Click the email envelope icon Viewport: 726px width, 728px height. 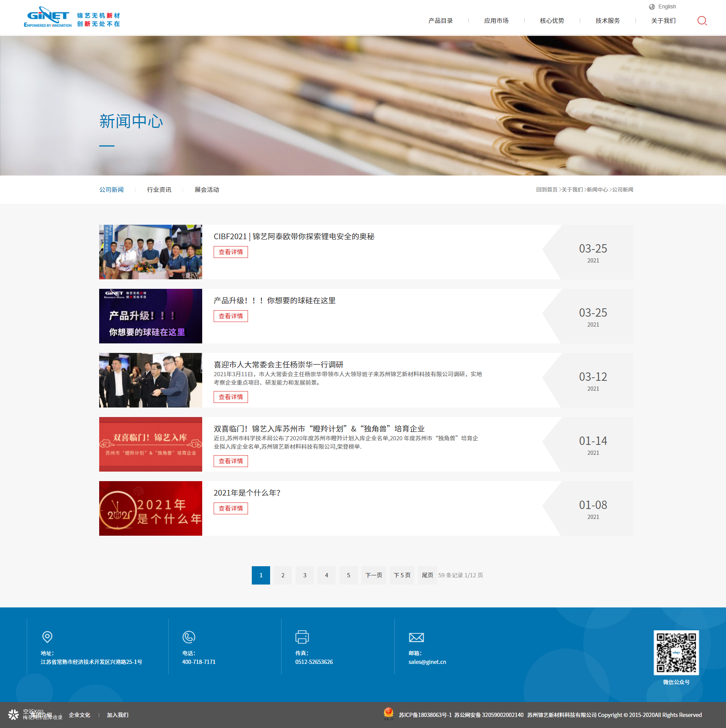[x=416, y=637]
